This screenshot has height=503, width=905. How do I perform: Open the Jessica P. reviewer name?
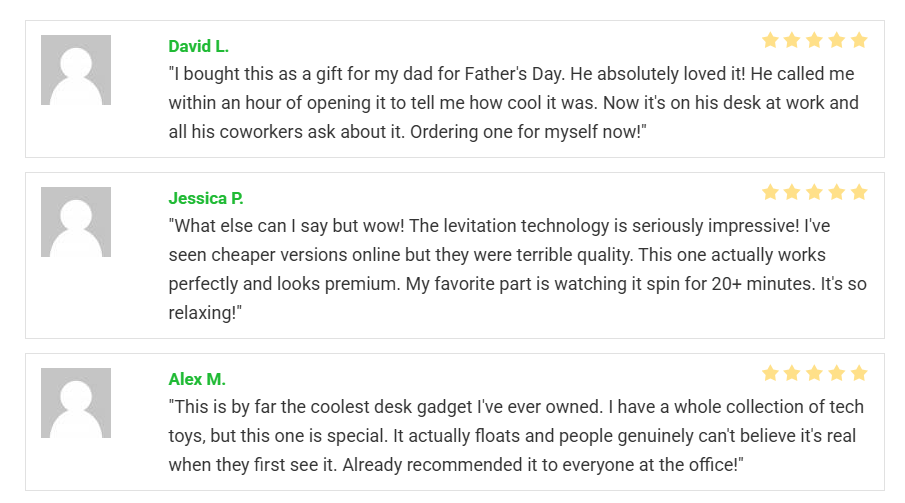pos(206,198)
